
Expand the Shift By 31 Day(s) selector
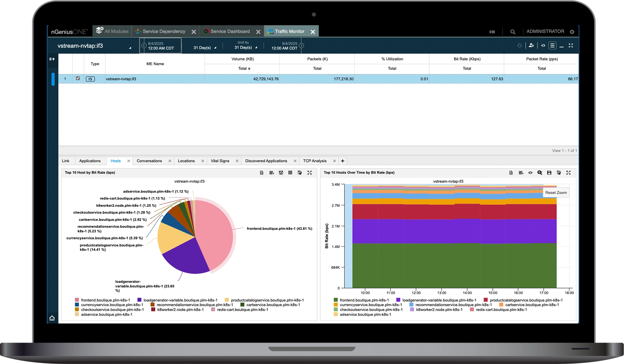click(244, 47)
